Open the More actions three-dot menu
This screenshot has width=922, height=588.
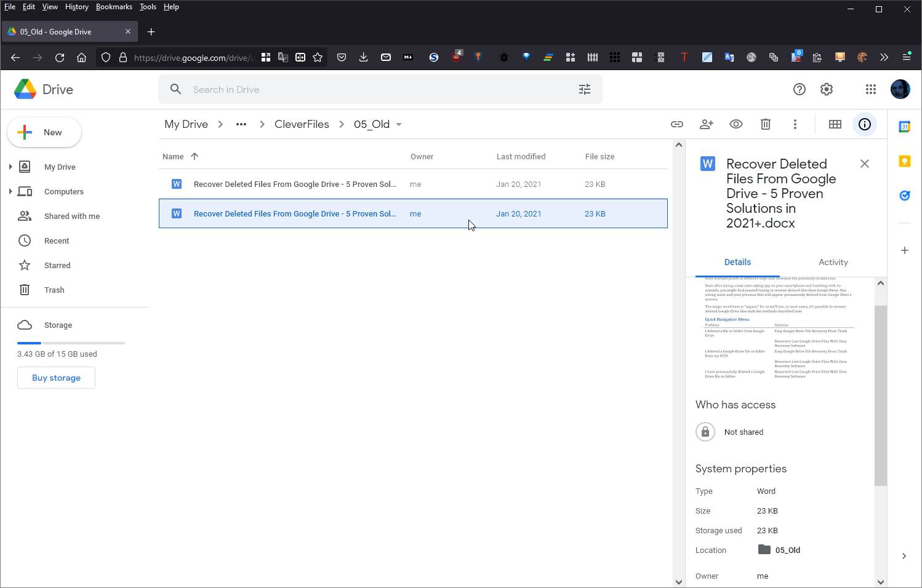[795, 124]
